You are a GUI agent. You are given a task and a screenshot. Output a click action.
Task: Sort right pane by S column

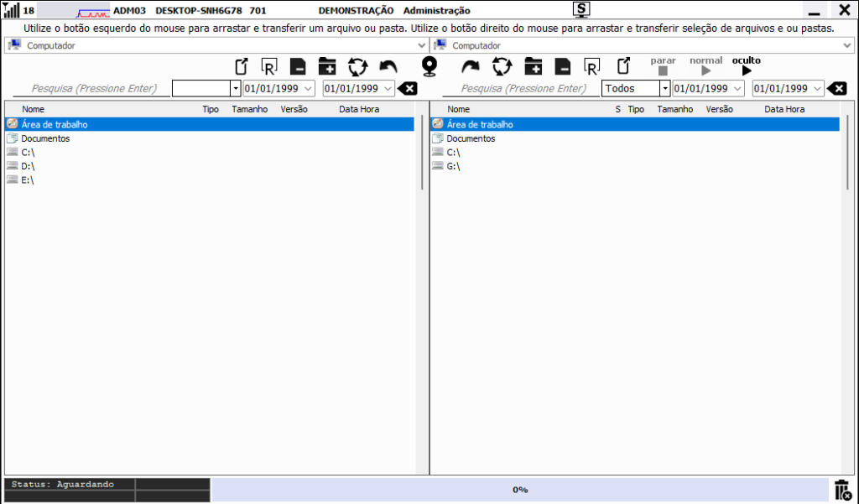(618, 109)
